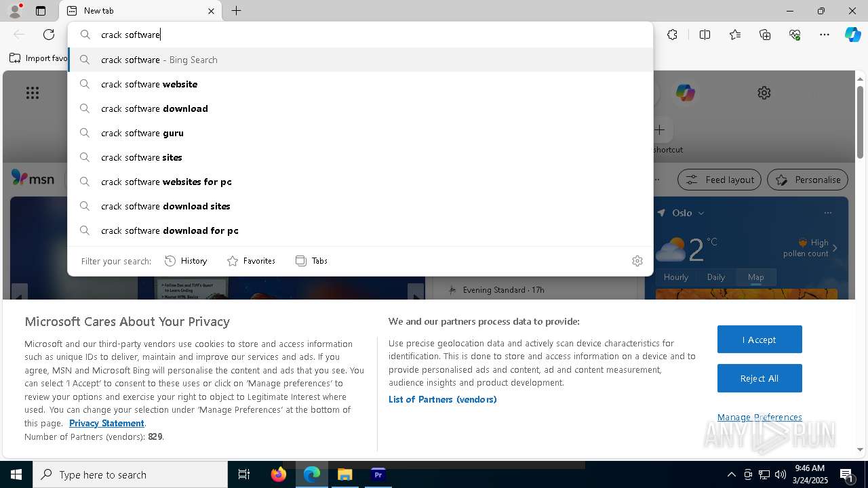This screenshot has width=868, height=488.
Task: Open the Extensions puzzle icon
Action: pyautogui.click(x=672, y=35)
